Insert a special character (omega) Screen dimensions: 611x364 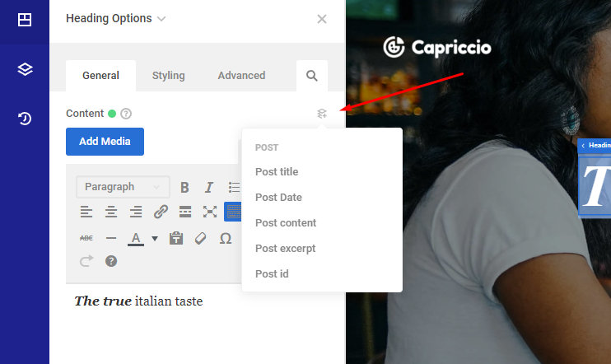[x=226, y=238]
